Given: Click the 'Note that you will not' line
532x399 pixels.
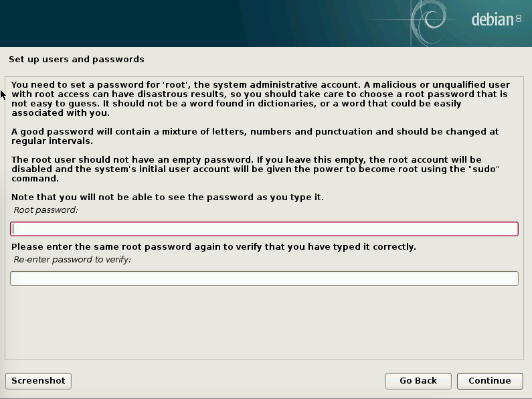Looking at the screenshot, I should [x=167, y=197].
